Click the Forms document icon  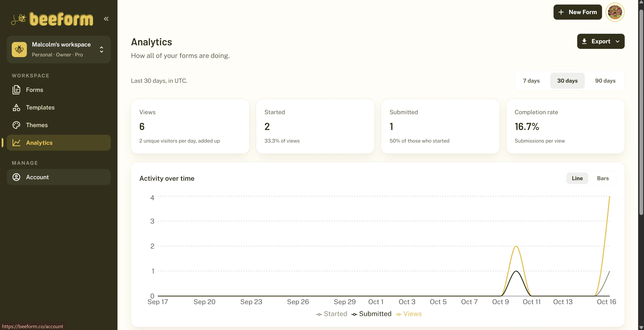[16, 90]
